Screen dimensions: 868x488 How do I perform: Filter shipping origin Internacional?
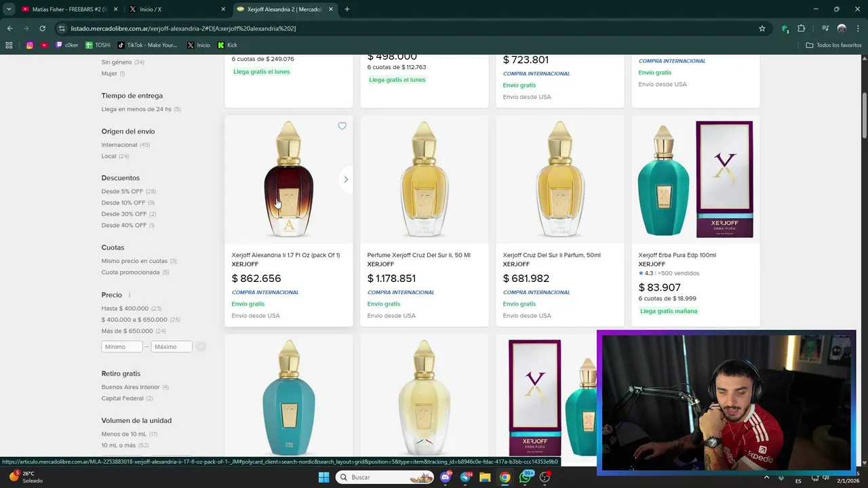click(x=125, y=145)
